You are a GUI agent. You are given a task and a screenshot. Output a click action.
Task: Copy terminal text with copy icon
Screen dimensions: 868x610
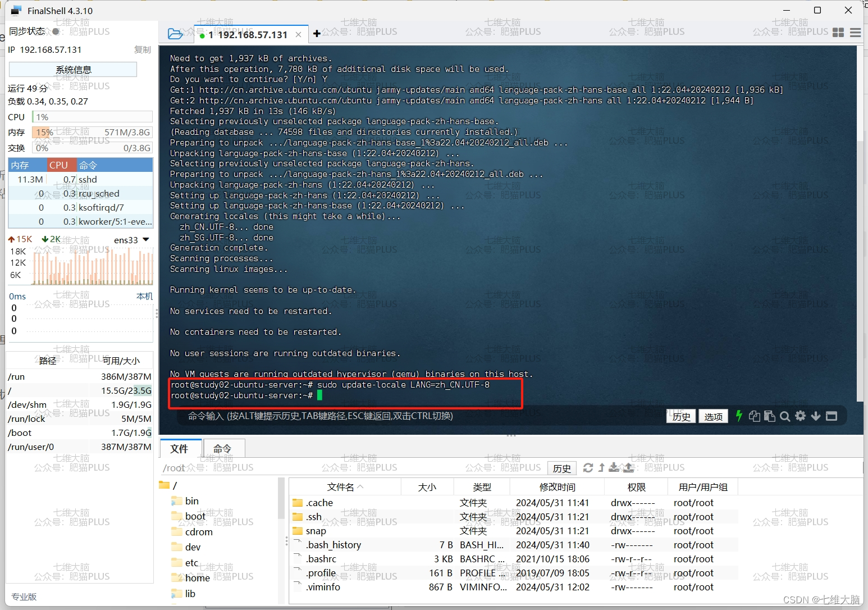tap(754, 416)
